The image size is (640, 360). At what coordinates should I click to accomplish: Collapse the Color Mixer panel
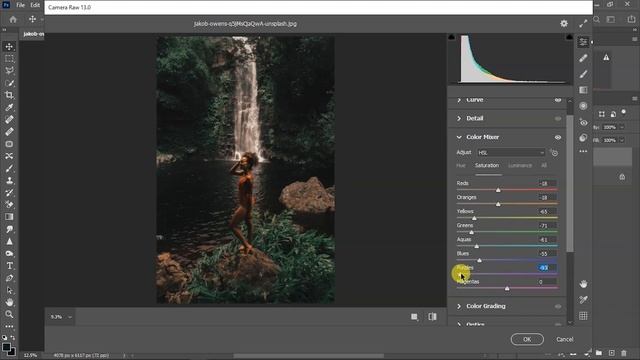[459, 137]
